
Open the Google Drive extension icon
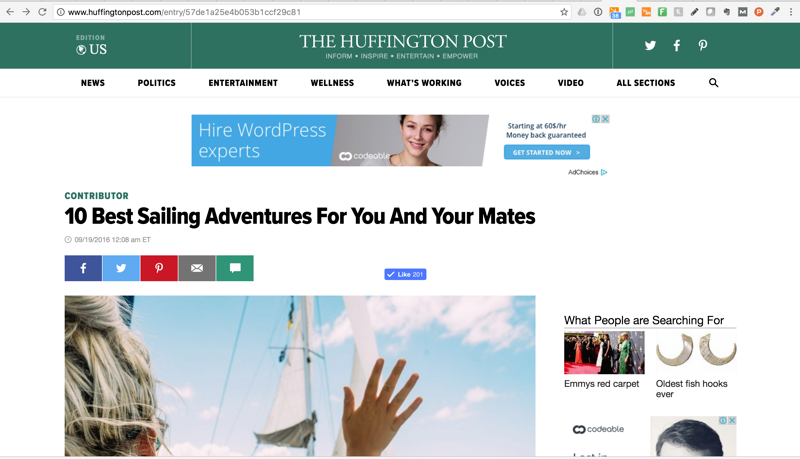coord(582,12)
